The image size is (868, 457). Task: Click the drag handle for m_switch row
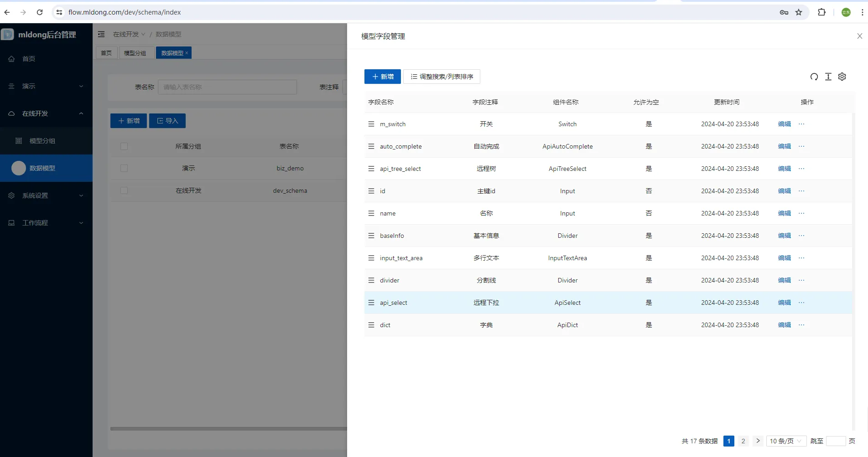click(x=371, y=124)
